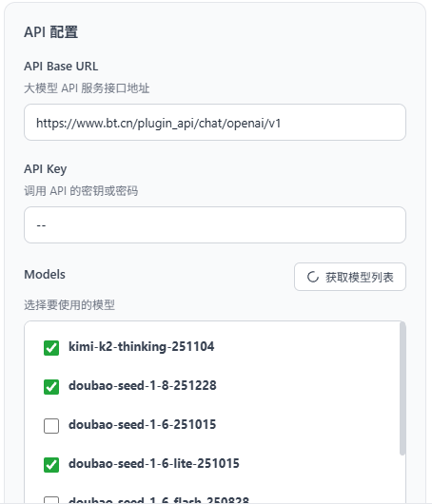This screenshot has height=504, width=432.
Task: Click the Models label
Action: tap(45, 275)
